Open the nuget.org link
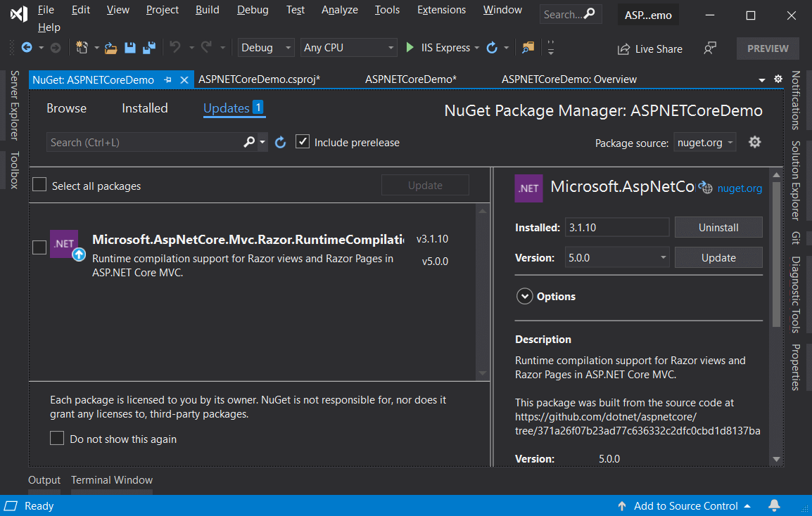Image resolution: width=812 pixels, height=516 pixels. [739, 188]
